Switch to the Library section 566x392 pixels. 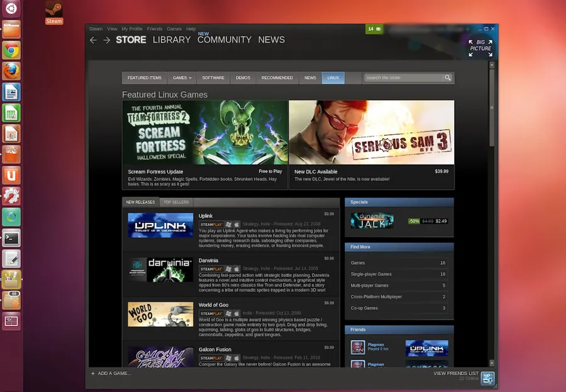coord(172,40)
